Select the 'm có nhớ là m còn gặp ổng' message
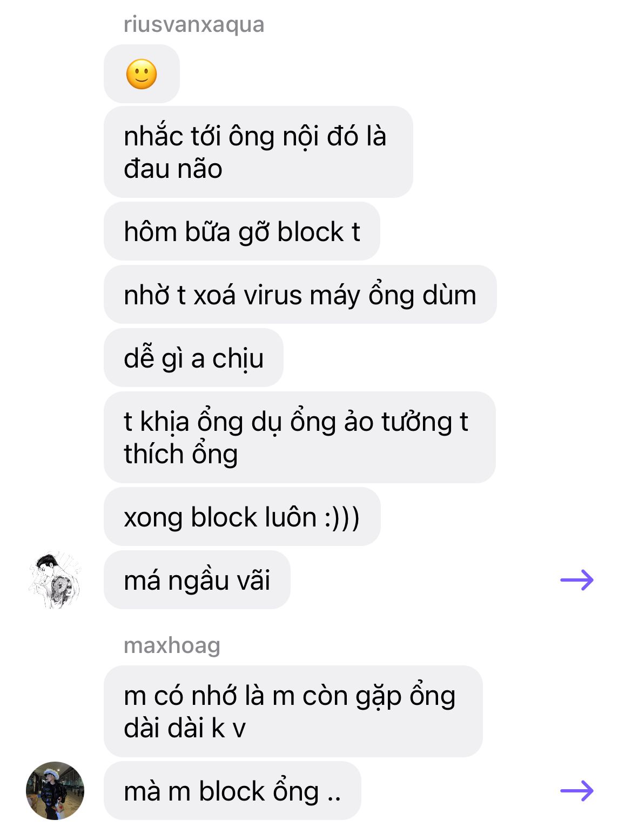Image resolution: width=632 pixels, height=840 pixels. click(293, 711)
